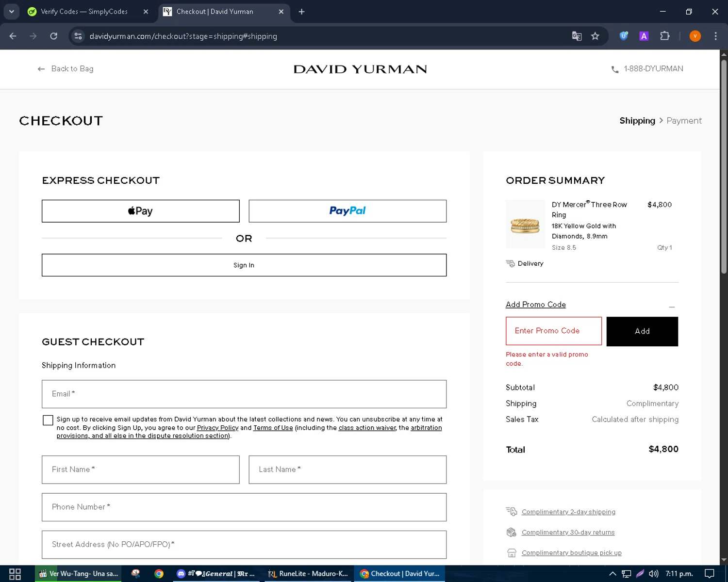The height and width of the screenshot is (582, 728).
Task: Click the address bar URL
Action: (x=183, y=36)
